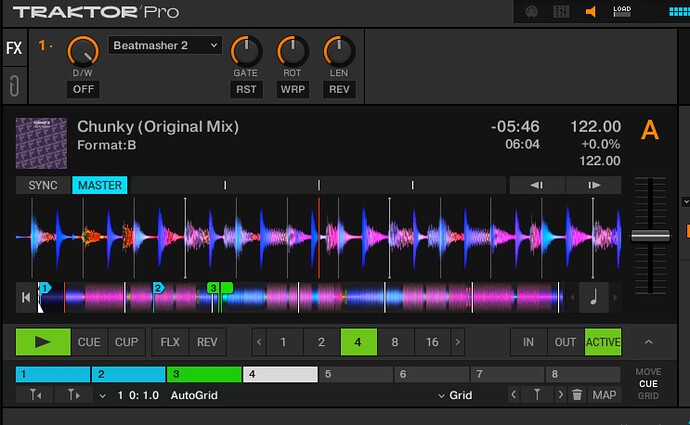Turn on the FX unit OFF switch
690x425 pixels.
(x=83, y=89)
